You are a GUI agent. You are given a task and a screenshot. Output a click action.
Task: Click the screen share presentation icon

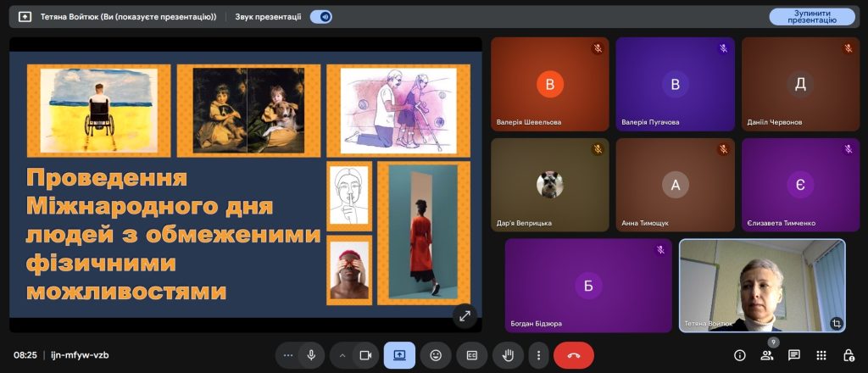[x=399, y=355]
